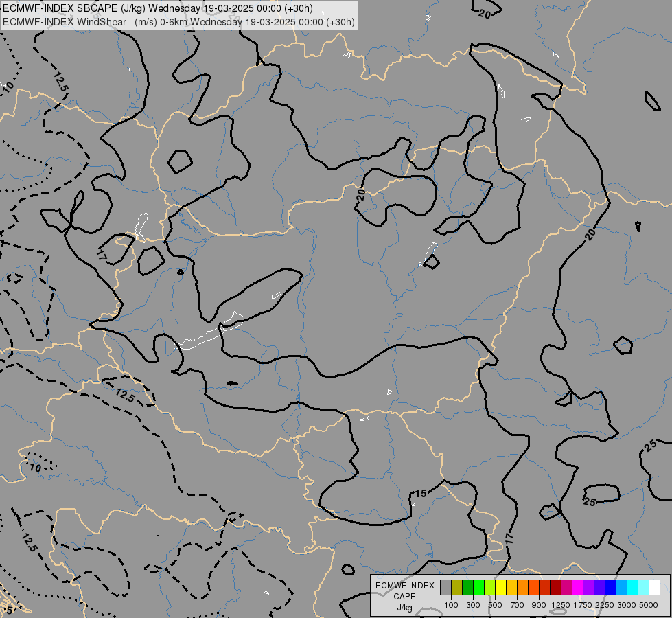The height and width of the screenshot is (618, 672).
Task: Click the legend value label 1250
Action: [561, 605]
